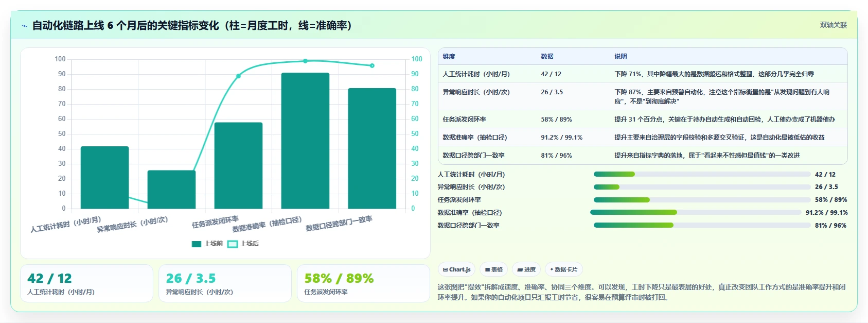868x323 pixels.
Task: Click 任务派发闭环率 progress bar
Action: tap(702, 200)
